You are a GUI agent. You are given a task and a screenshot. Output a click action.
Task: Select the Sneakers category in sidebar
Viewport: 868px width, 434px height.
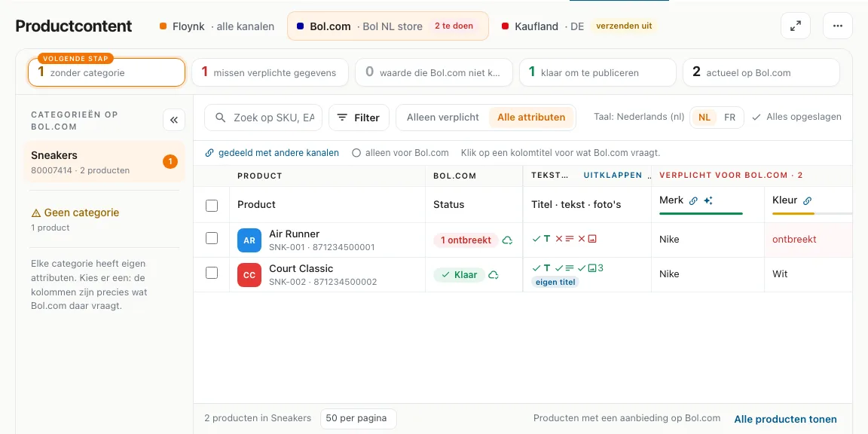pos(104,162)
